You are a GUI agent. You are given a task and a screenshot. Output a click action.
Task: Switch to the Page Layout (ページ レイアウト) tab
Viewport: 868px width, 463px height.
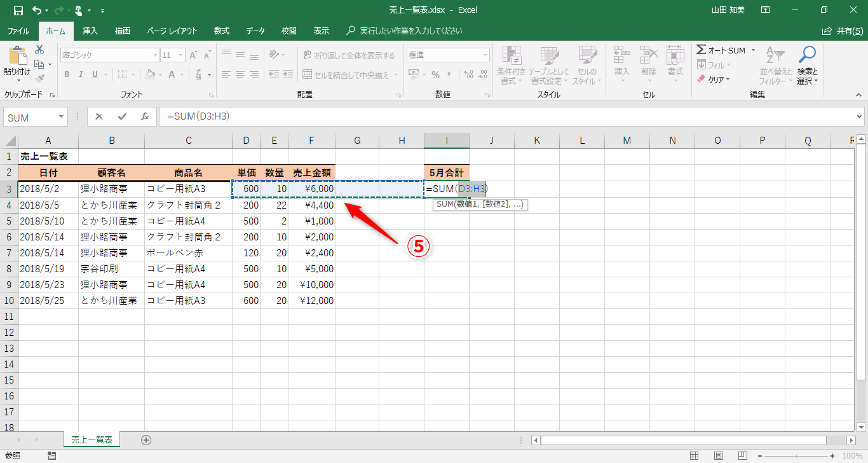[172, 31]
